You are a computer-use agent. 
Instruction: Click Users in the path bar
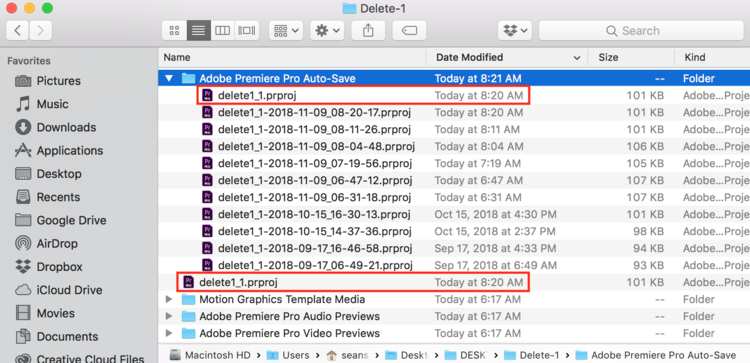288,355
